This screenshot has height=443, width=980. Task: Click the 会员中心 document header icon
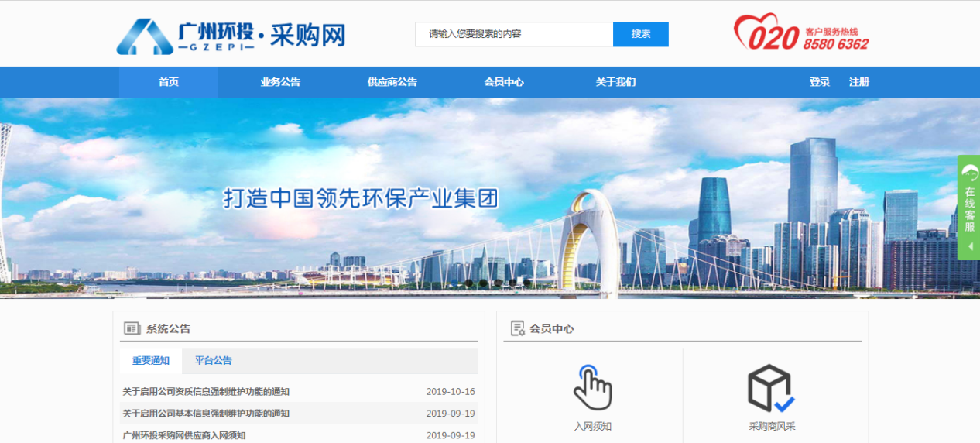(518, 328)
